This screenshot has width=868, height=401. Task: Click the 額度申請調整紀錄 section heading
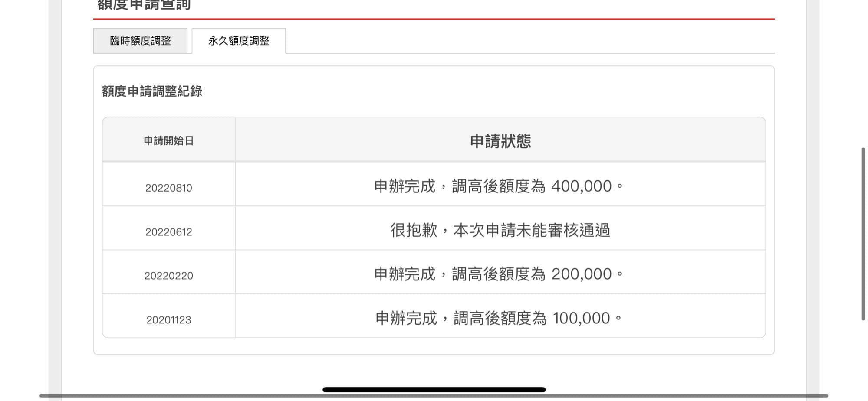152,91
